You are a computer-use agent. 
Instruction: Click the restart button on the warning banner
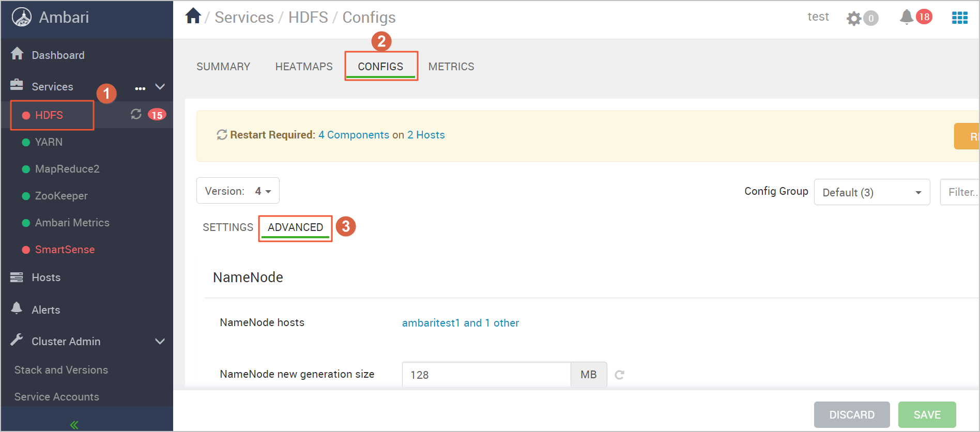(x=967, y=136)
